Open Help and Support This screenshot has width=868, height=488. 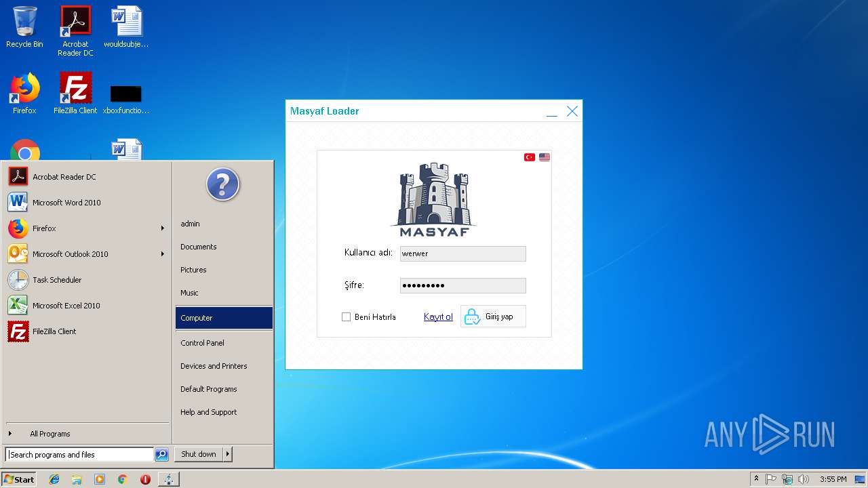(x=224, y=412)
